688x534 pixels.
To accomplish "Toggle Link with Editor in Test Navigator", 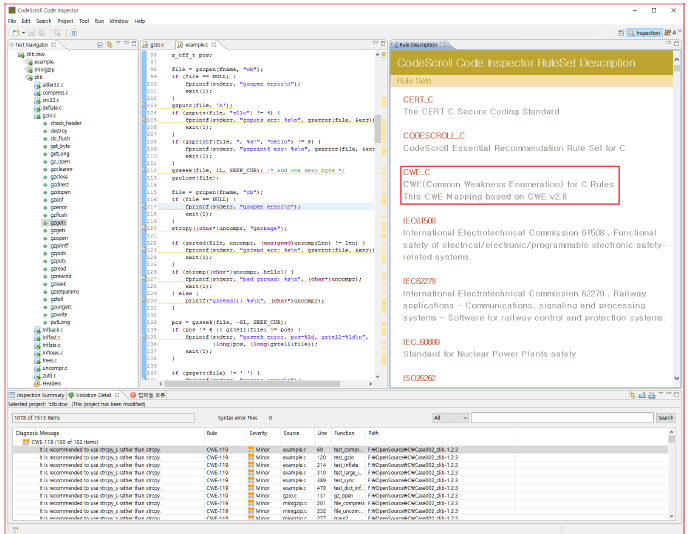I will (x=109, y=44).
